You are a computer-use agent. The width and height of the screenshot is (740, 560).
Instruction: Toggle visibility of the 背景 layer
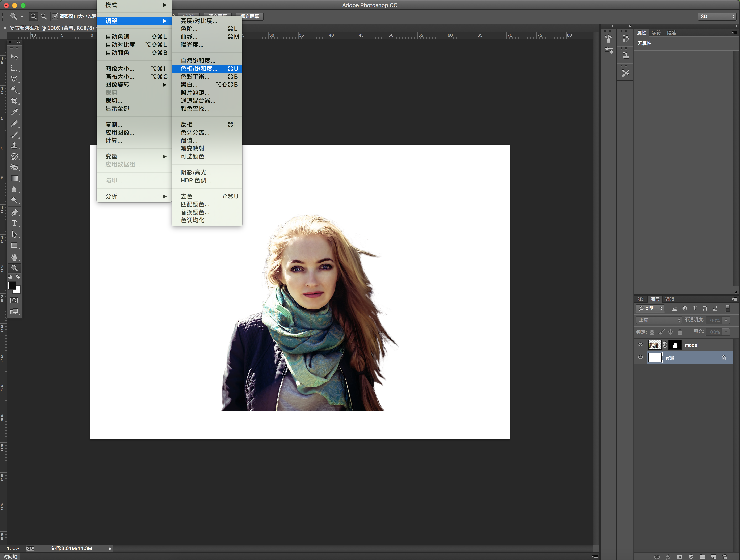point(640,357)
